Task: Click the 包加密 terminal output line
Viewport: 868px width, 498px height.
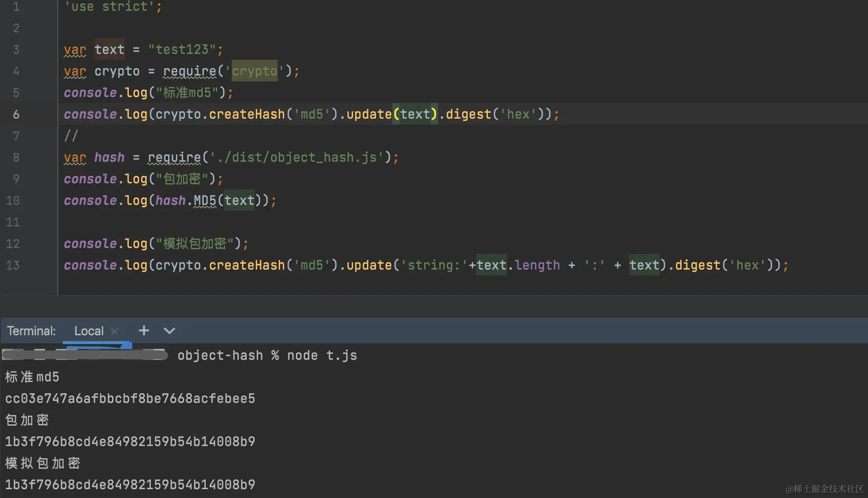Action: point(27,420)
